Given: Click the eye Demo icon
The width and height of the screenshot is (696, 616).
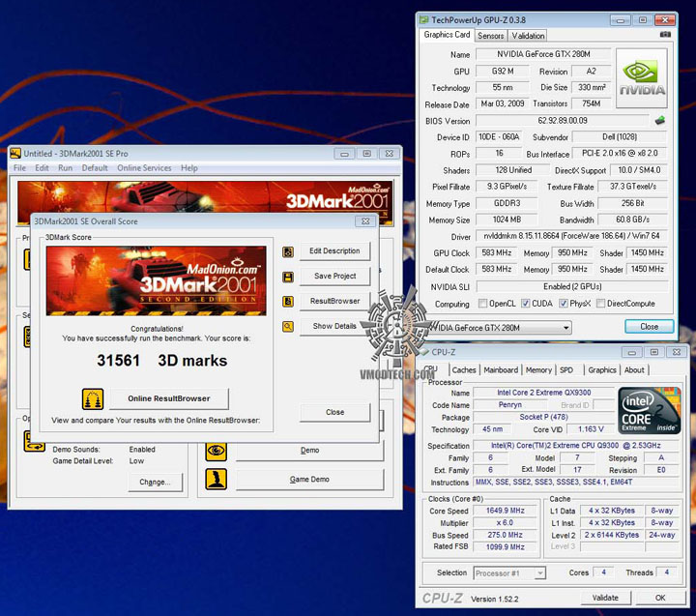Looking at the screenshot, I should pyautogui.click(x=217, y=451).
